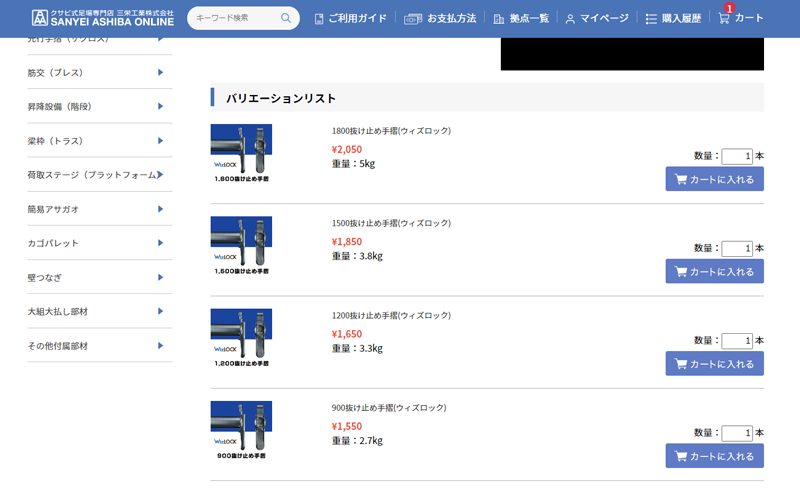Open 壁つなぎ category
The height and width of the screenshot is (488, 800).
pyautogui.click(x=93, y=277)
